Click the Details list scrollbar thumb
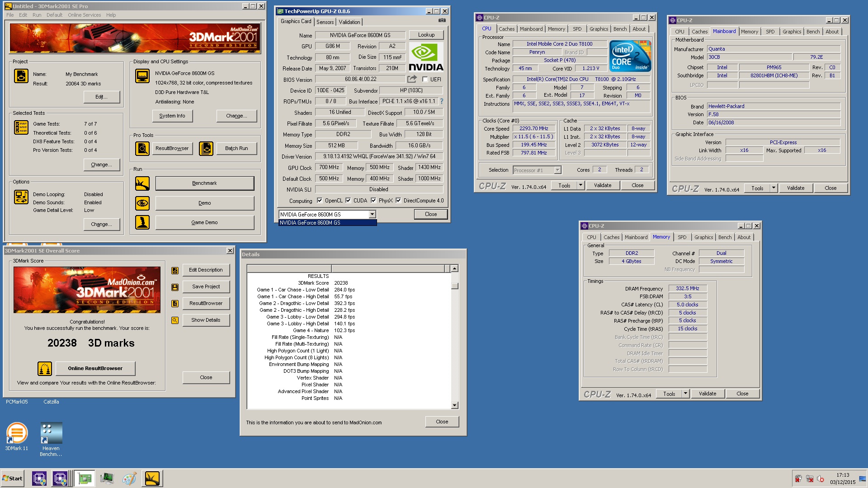This screenshot has height=488, width=868. 454,286
